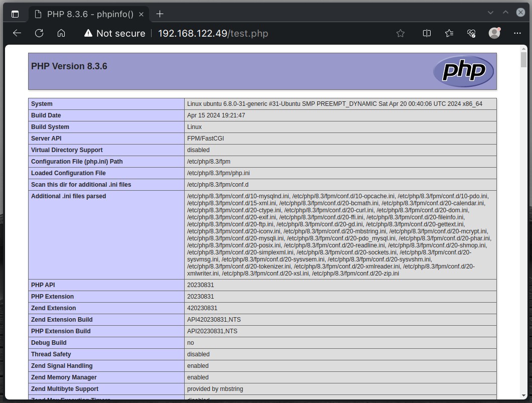Click the scrollbar down arrow
Image resolution: width=532 pixels, height=403 pixels.
[x=523, y=396]
